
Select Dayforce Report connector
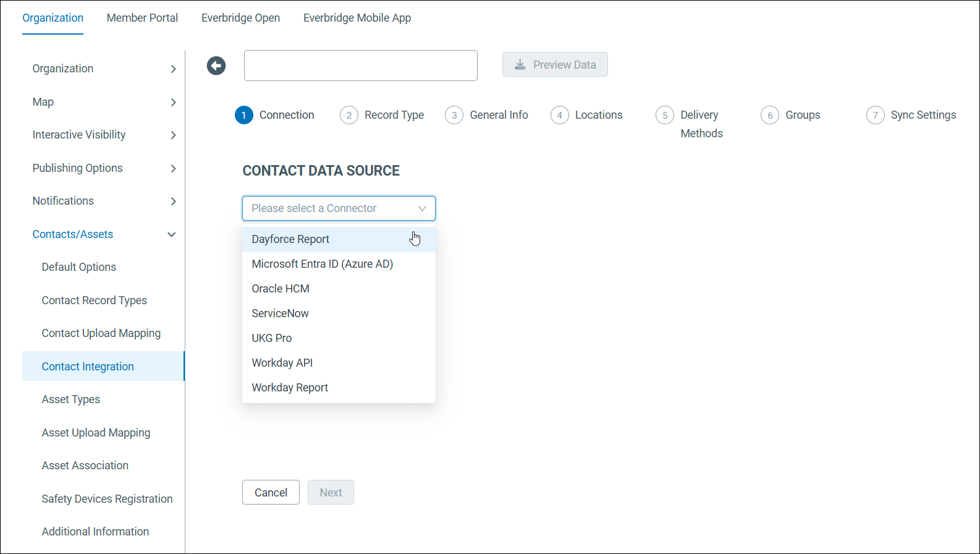click(339, 239)
